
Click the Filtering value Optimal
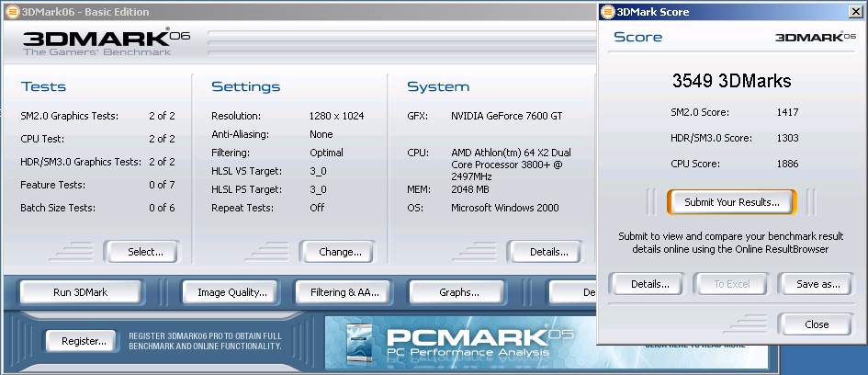(327, 153)
